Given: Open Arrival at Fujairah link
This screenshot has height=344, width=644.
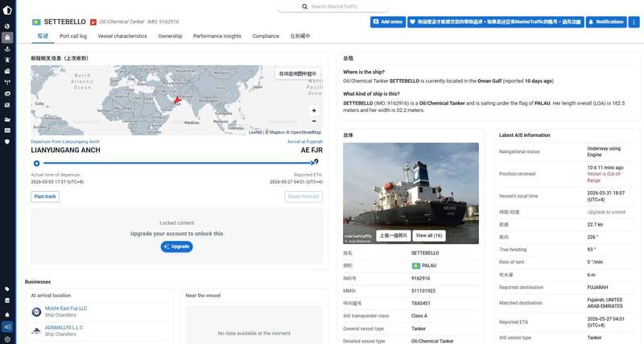Looking at the screenshot, I should point(305,142).
